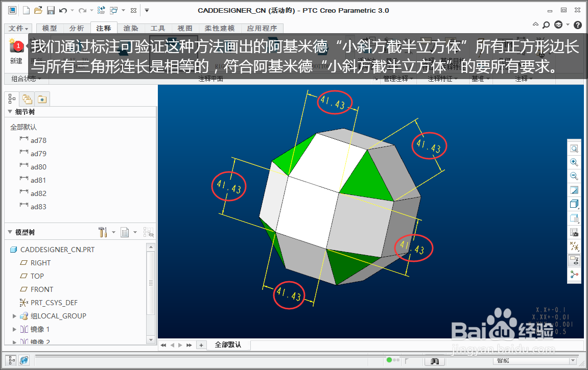The height and width of the screenshot is (370, 588).
Task: Switch to the 应用程序 ribbon tab
Action: [x=262, y=29]
